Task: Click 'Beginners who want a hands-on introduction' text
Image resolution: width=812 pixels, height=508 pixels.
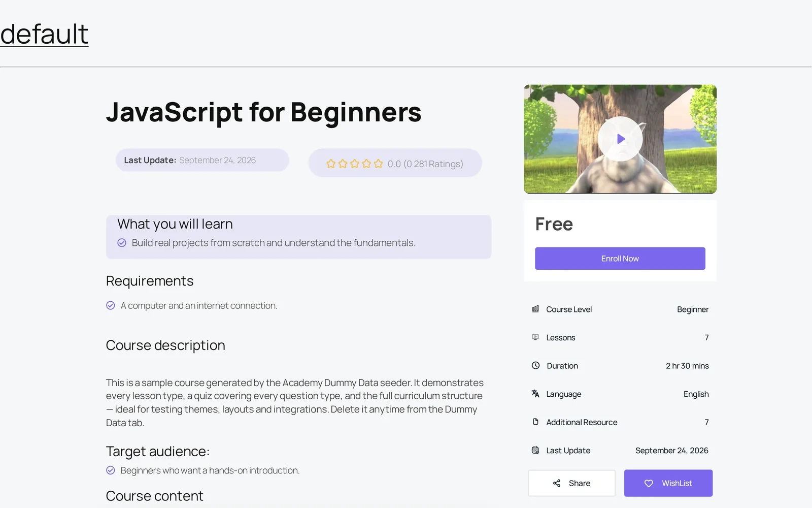Action: pyautogui.click(x=210, y=470)
